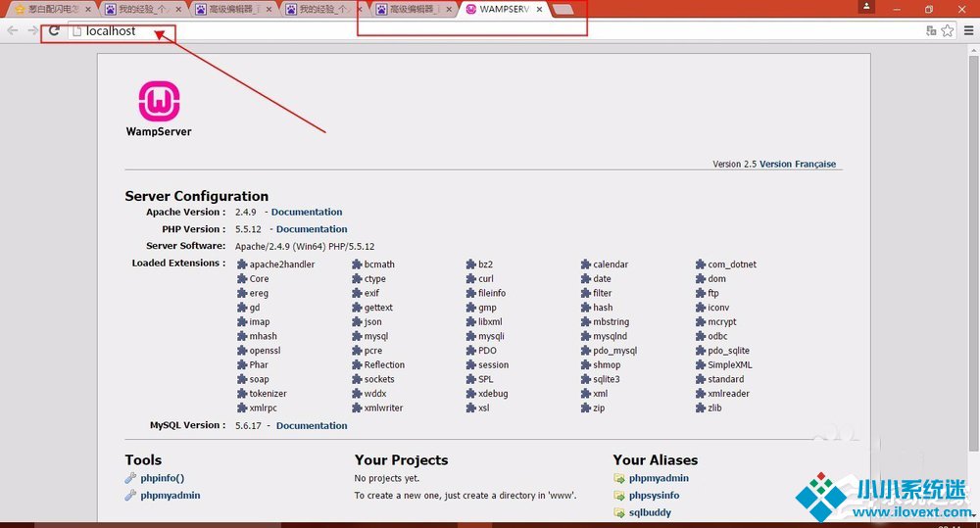Open PHP Version Documentation link
This screenshot has width=980, height=528.
pyautogui.click(x=312, y=229)
